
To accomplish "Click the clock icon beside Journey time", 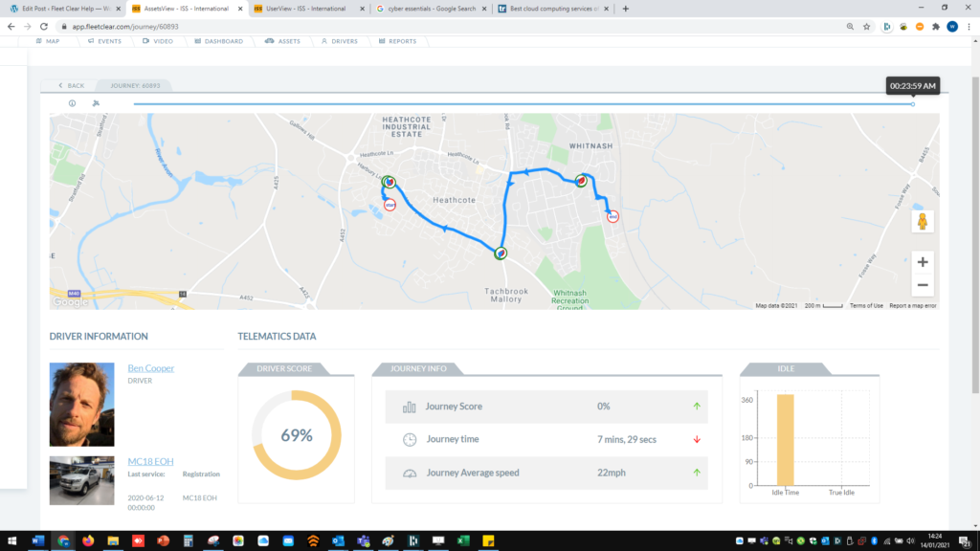I will point(410,440).
